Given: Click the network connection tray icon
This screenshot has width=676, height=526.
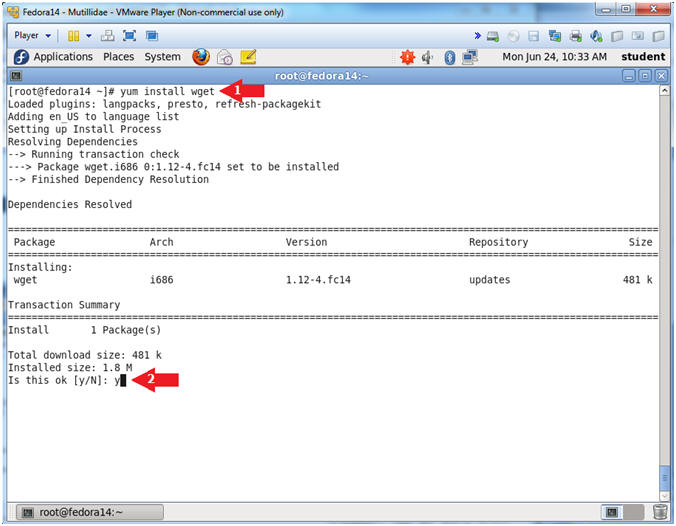Looking at the screenshot, I should pyautogui.click(x=469, y=57).
